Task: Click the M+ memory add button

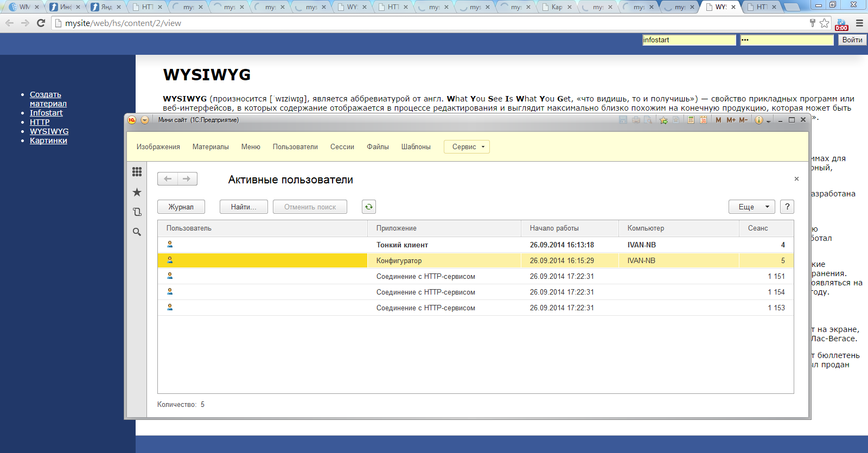Action: coord(731,120)
